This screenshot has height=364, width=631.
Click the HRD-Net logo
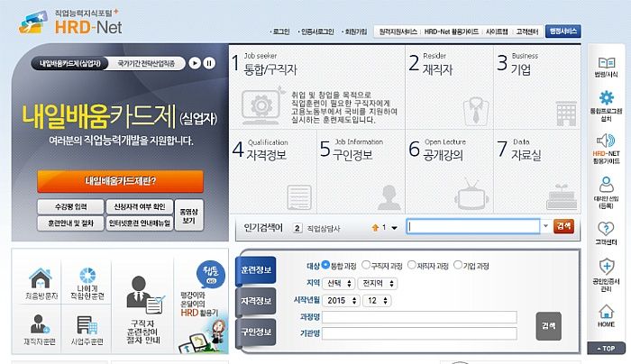coord(70,23)
